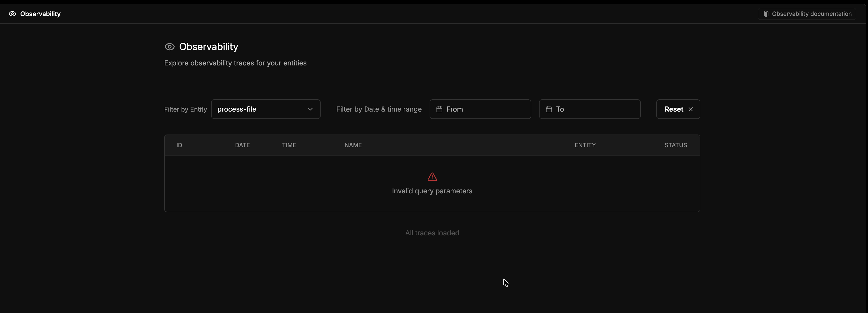Click the Observability header breadcrumb text
This screenshot has width=868, height=313.
tap(40, 14)
